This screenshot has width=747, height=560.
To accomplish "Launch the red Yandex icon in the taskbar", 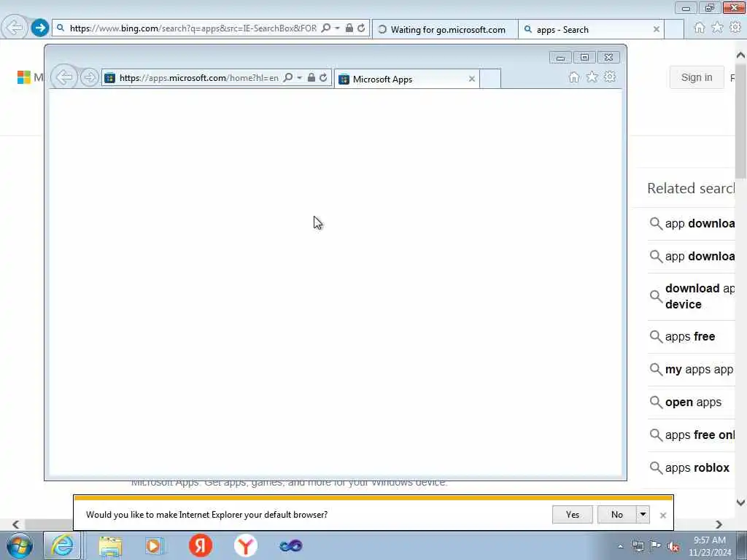I will (x=201, y=545).
